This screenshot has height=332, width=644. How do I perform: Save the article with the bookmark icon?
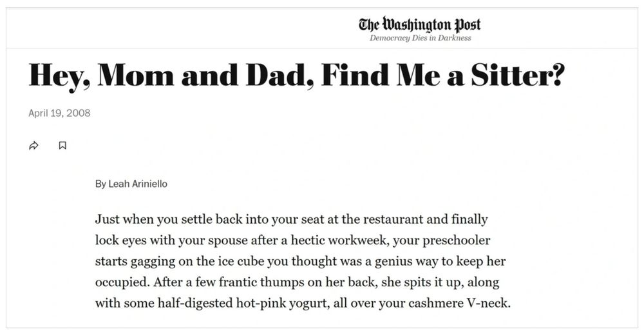point(62,146)
